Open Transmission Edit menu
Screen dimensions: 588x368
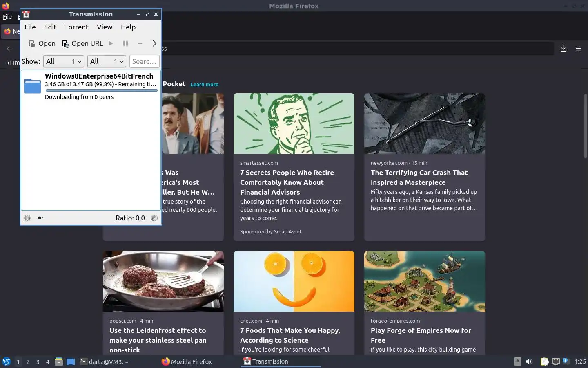[x=50, y=27]
